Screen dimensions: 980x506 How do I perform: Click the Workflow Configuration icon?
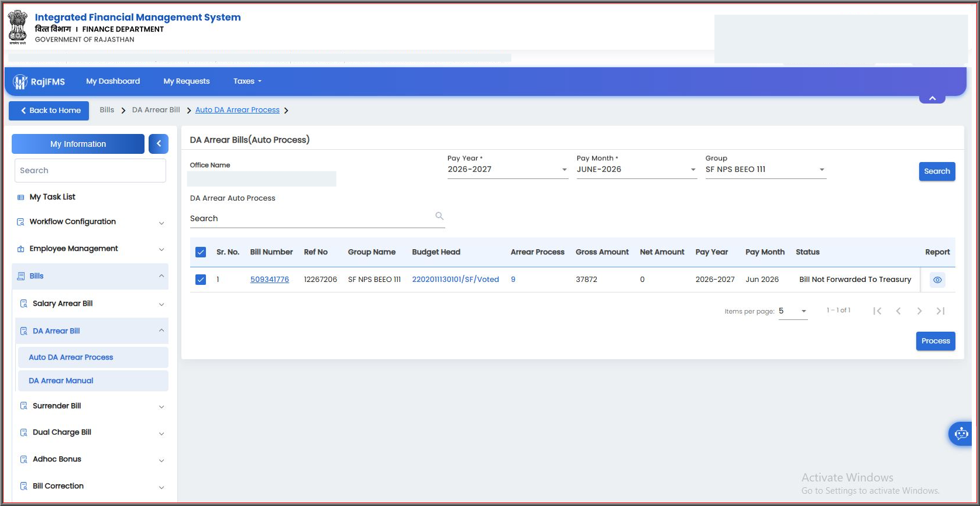point(21,222)
